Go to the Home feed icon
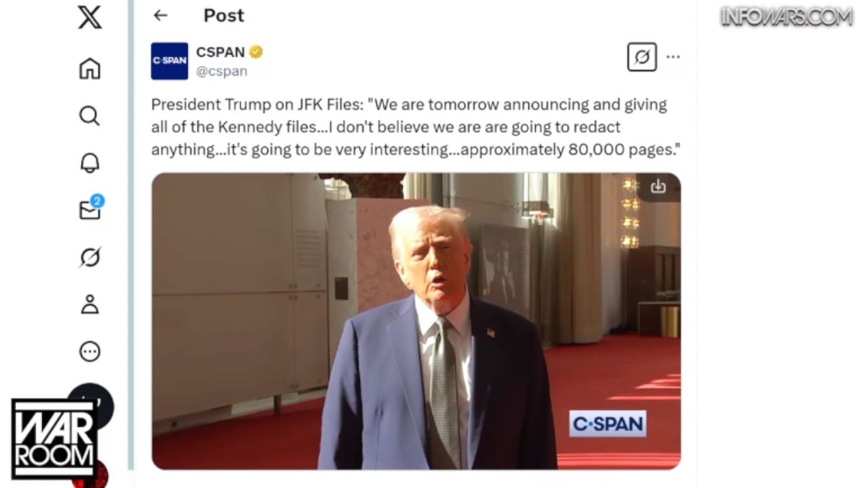This screenshot has height=488, width=868. (x=90, y=69)
